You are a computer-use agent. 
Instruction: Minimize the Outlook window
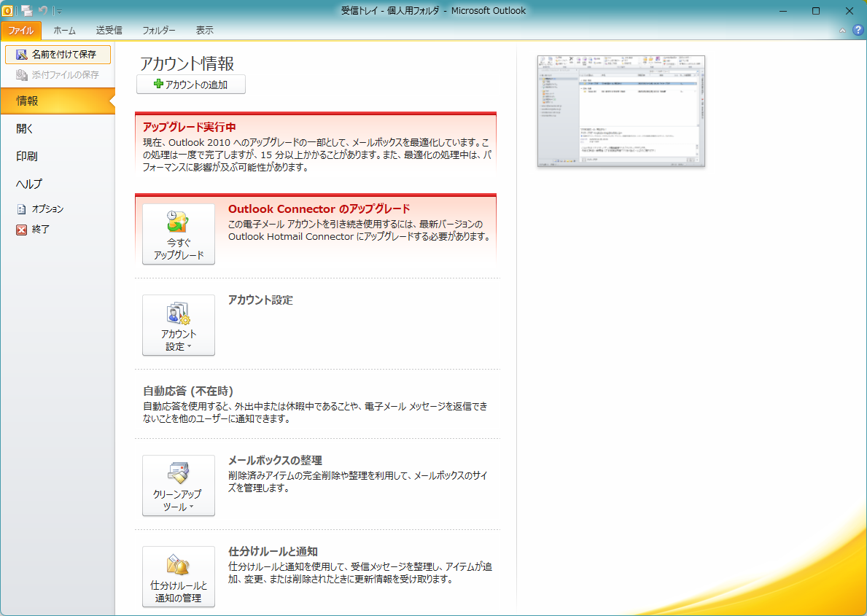point(783,11)
